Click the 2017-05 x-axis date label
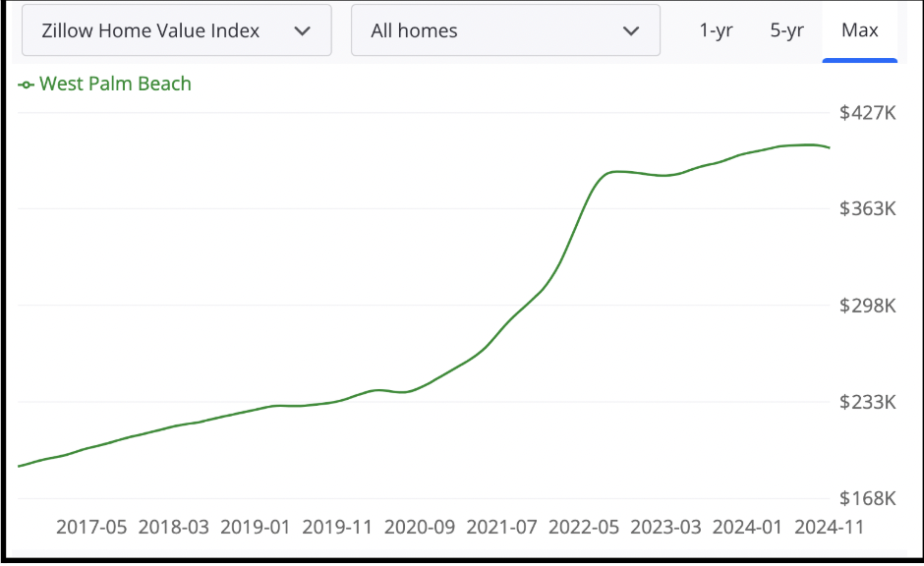 pyautogui.click(x=91, y=527)
